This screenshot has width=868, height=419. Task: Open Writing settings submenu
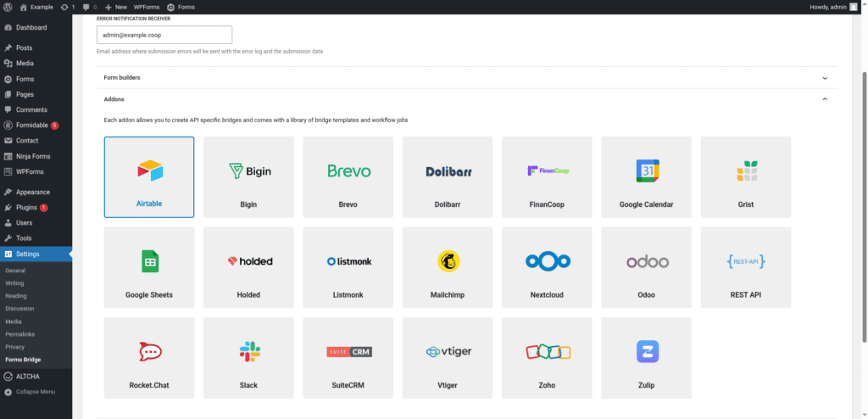click(x=14, y=283)
